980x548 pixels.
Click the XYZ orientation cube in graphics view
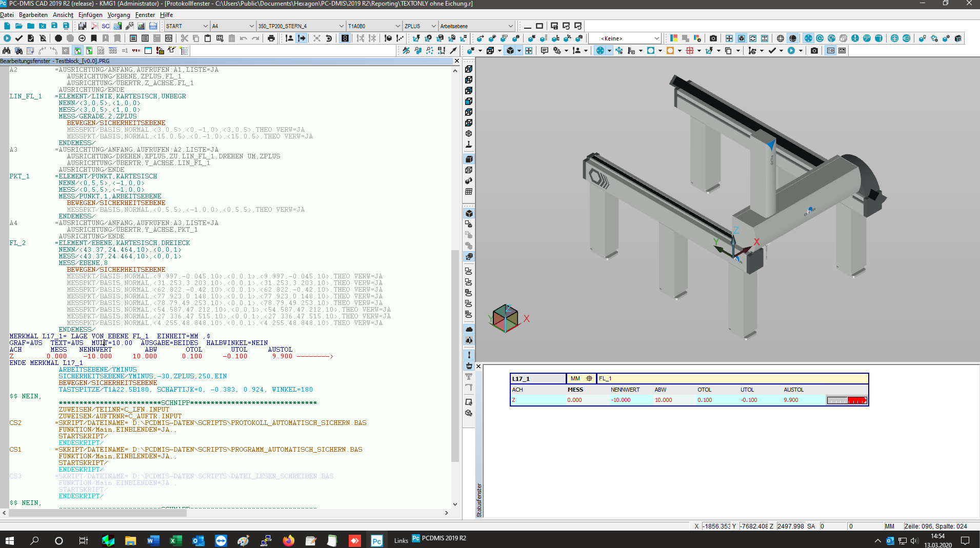[x=506, y=318]
